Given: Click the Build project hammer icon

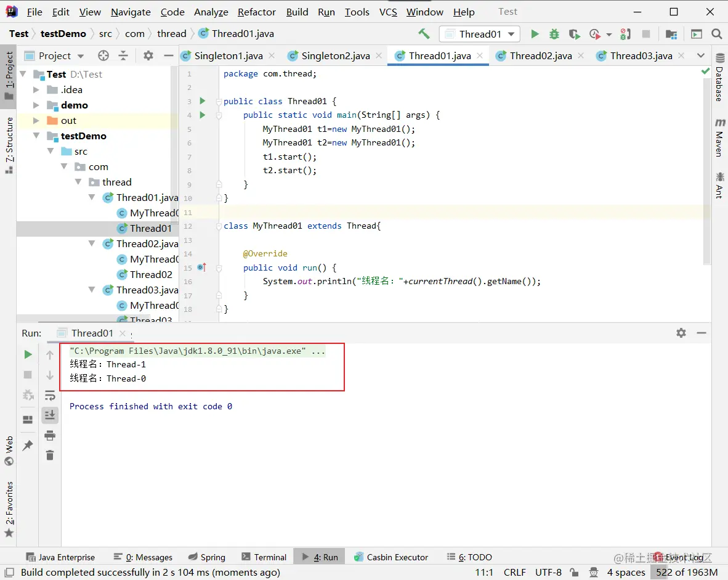Looking at the screenshot, I should point(423,34).
